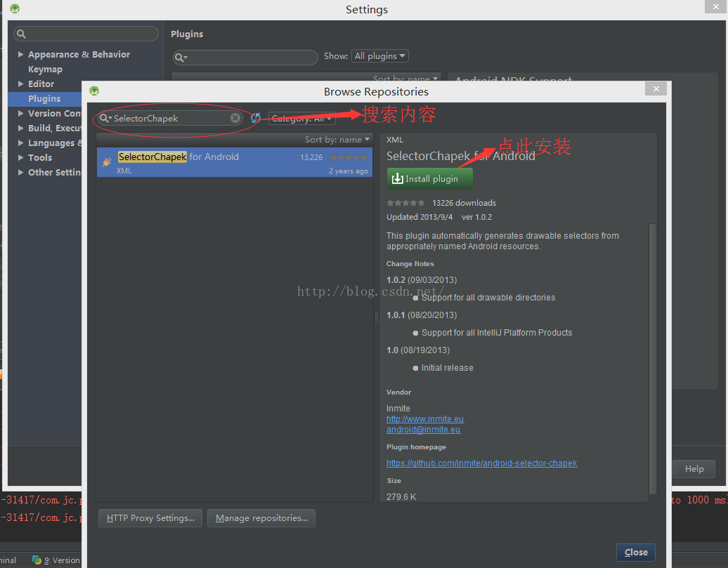Open HTTP Proxy Settings
This screenshot has height=568, width=728.
pyautogui.click(x=150, y=518)
